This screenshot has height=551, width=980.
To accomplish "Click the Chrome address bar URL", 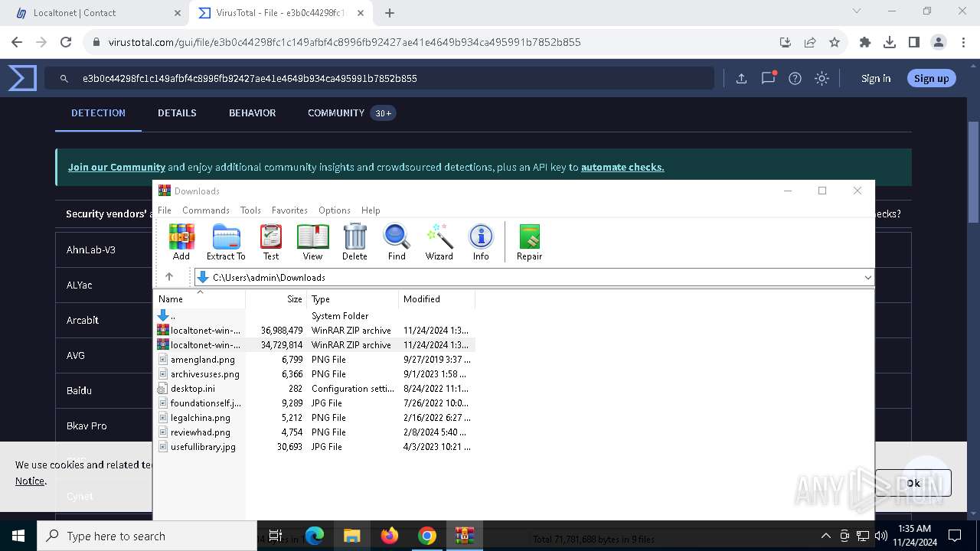I will click(345, 42).
